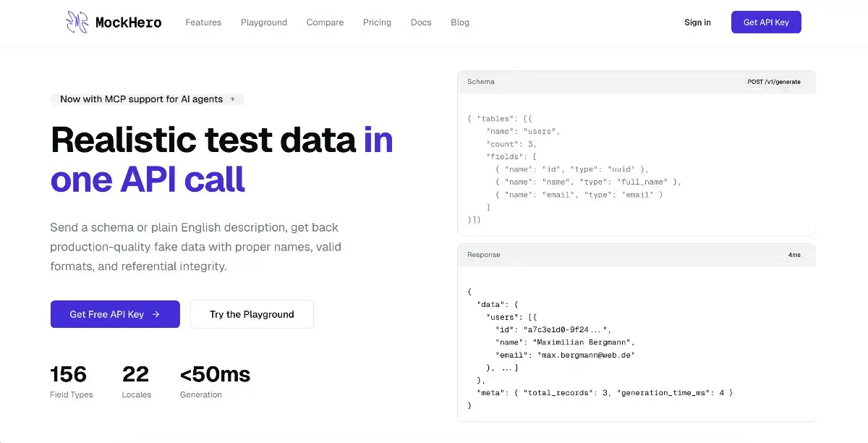Screen dimensions: 868x443
Task: Click the arrow in MCP support banner
Action: click(232, 99)
